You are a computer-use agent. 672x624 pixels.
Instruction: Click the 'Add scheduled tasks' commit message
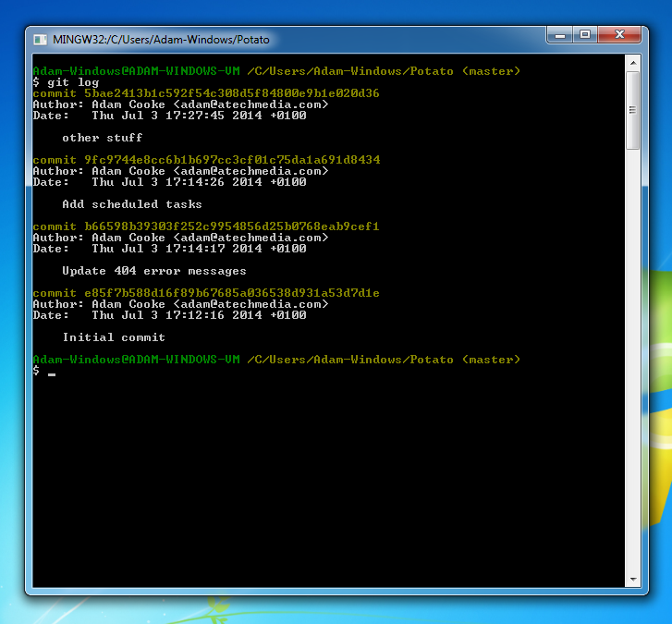point(132,204)
